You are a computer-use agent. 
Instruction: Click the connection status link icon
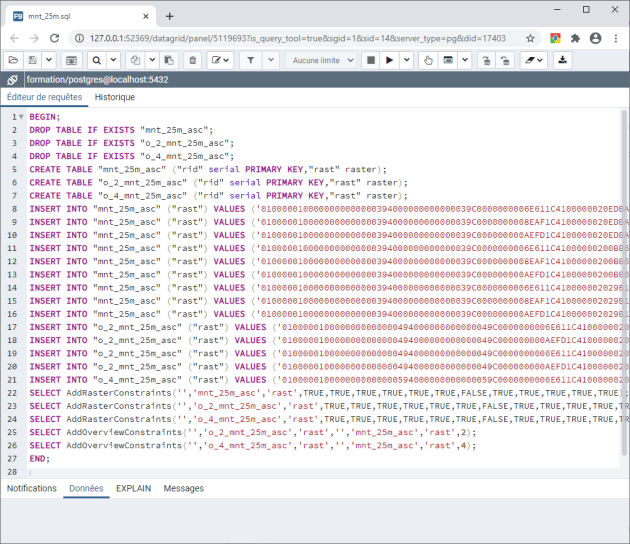pyautogui.click(x=12, y=80)
